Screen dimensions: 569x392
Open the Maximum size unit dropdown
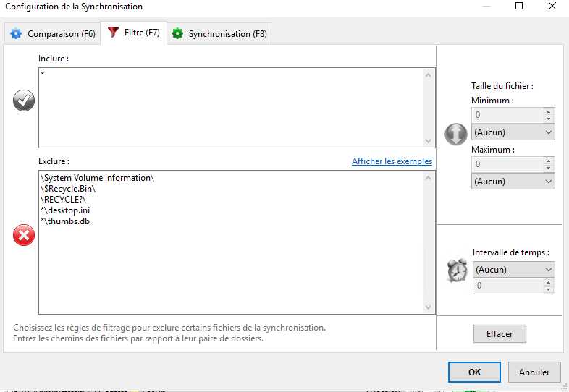[513, 182]
